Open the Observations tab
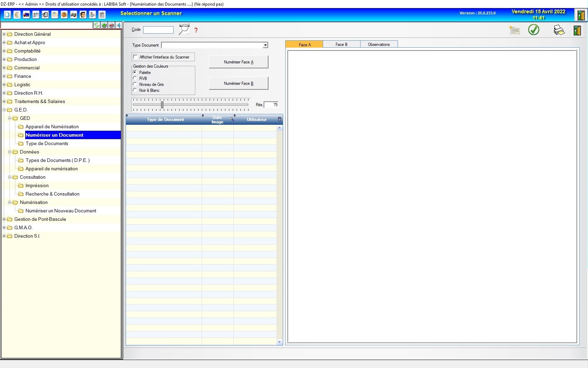588x368 pixels. coord(379,45)
